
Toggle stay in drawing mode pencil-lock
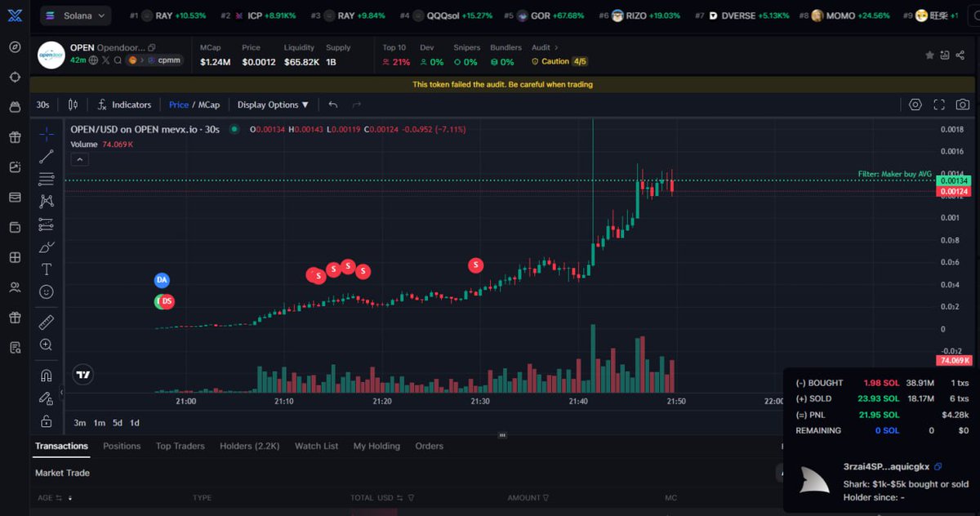(x=47, y=398)
